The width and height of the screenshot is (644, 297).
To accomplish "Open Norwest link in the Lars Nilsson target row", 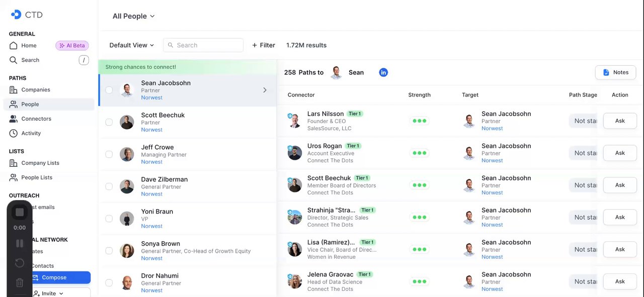I will tap(492, 128).
